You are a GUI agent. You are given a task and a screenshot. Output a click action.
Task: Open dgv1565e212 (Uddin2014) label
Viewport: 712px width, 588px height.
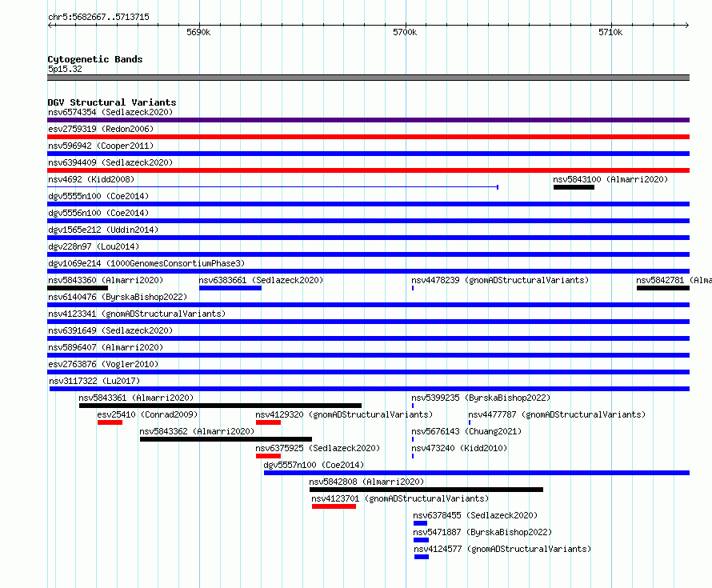click(x=103, y=230)
